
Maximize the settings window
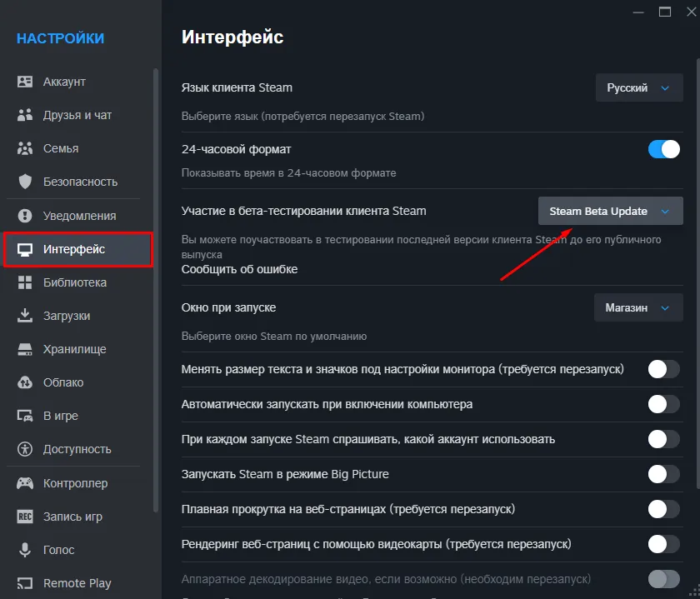pyautogui.click(x=665, y=12)
